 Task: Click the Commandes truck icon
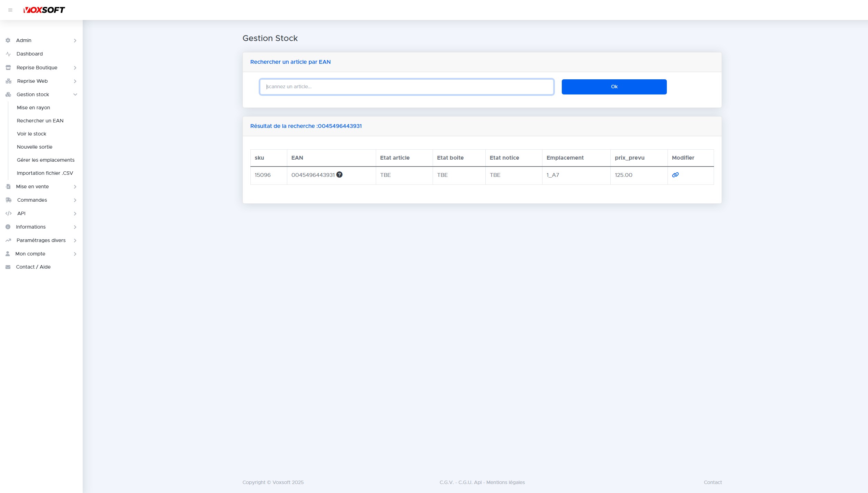click(9, 200)
